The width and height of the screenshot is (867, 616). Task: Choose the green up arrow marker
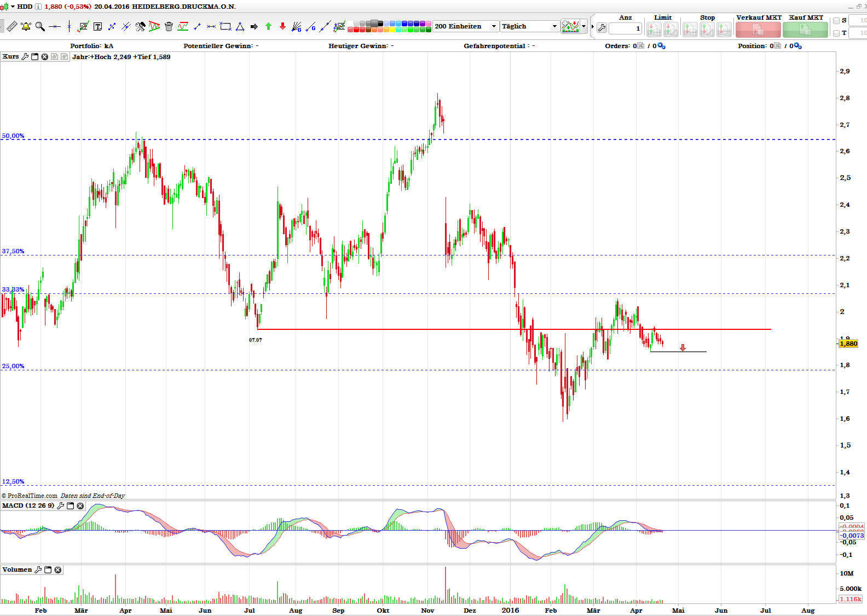pyautogui.click(x=268, y=26)
